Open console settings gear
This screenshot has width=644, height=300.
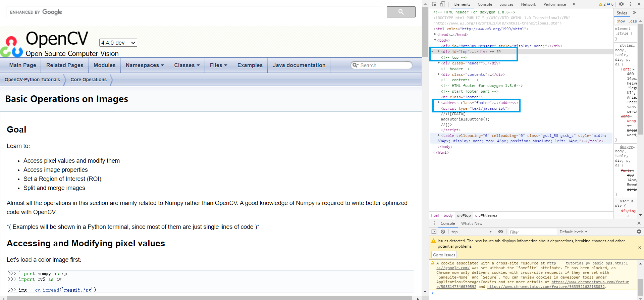[x=639, y=232]
